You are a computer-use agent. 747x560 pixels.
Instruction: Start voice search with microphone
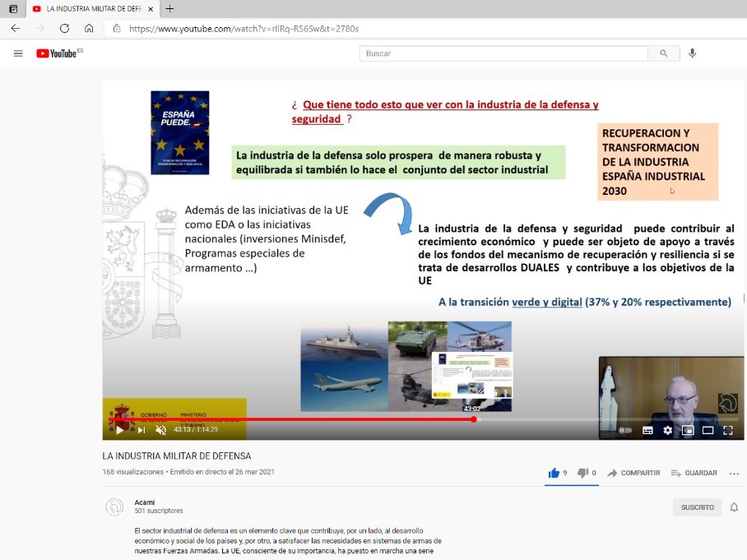tap(692, 53)
